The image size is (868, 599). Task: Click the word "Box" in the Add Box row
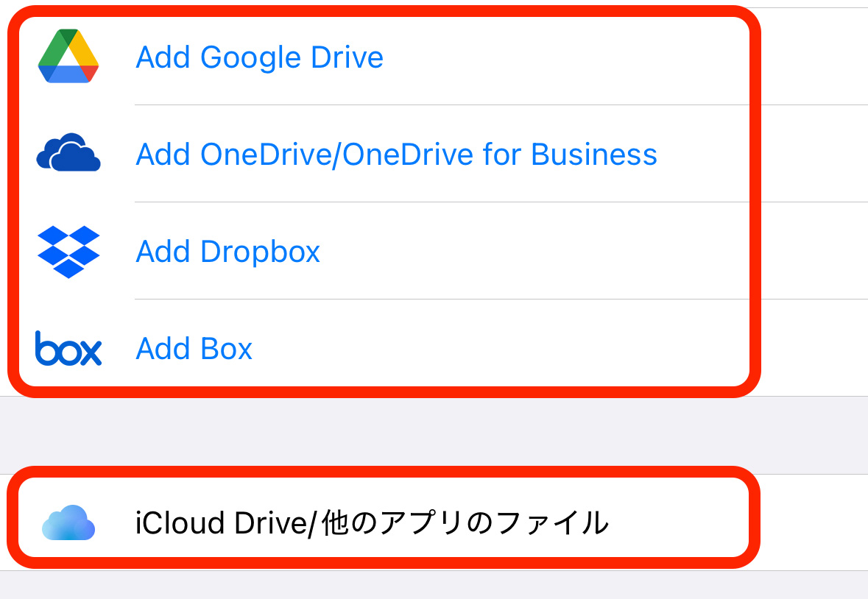227,349
